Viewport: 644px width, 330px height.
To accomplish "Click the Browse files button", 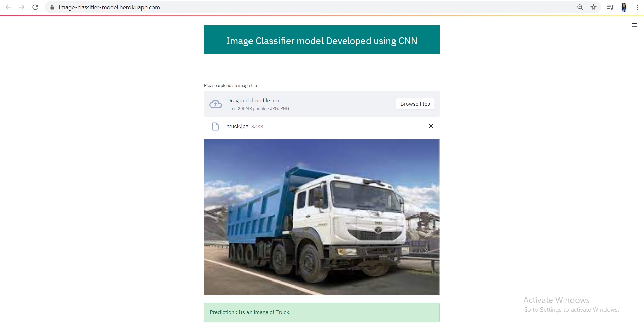I will coord(415,104).
